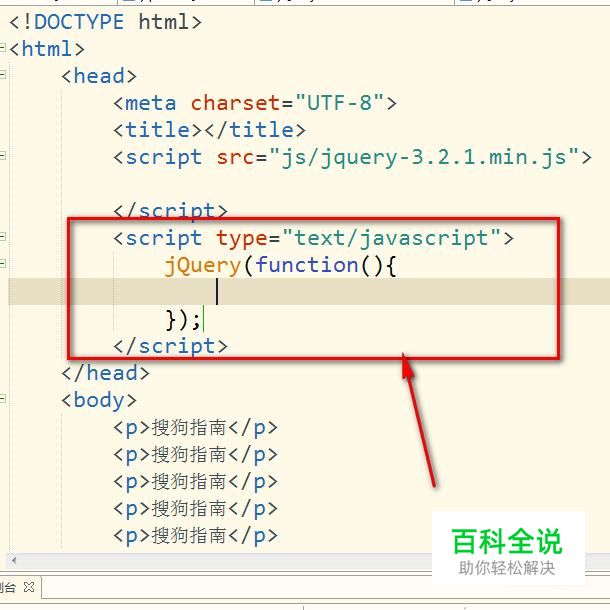Collapse the <html> code fold marker
The image size is (610, 610).
pyautogui.click(x=2, y=47)
